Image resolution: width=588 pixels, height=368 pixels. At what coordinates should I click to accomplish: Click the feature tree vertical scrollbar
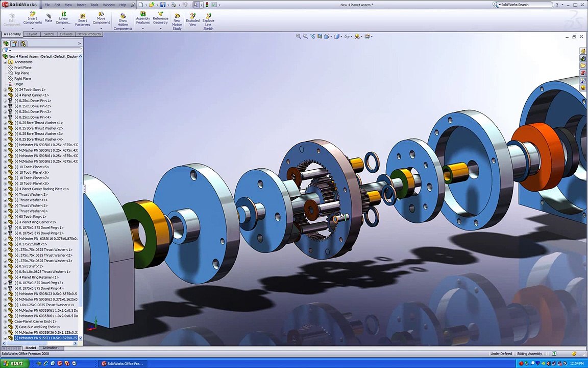coord(80,197)
